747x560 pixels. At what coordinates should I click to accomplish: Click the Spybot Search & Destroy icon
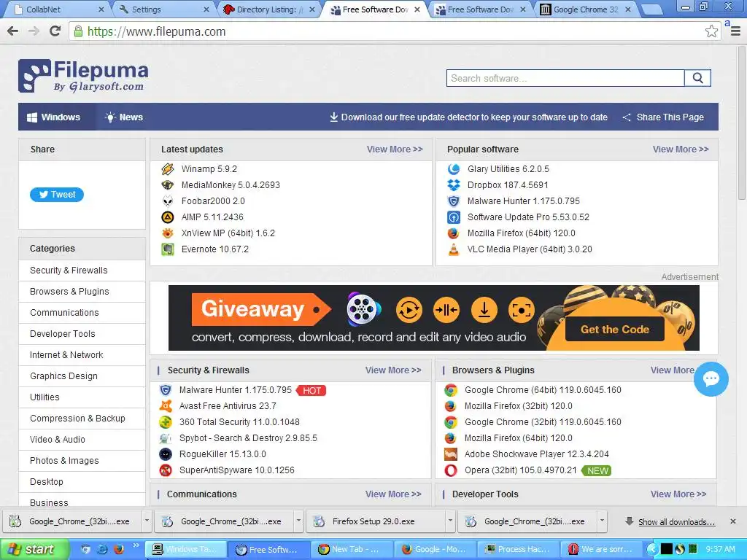pyautogui.click(x=166, y=438)
